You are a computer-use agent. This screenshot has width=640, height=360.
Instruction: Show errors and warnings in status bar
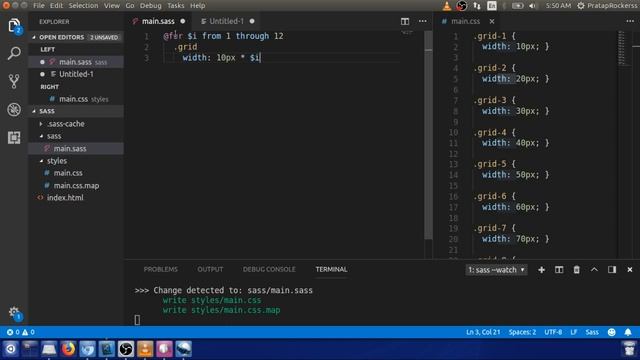coord(20,332)
